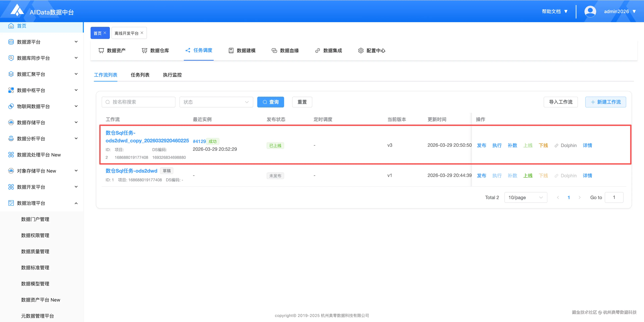Open 数据血缘 lineage icon
The image size is (644, 322).
274,51
